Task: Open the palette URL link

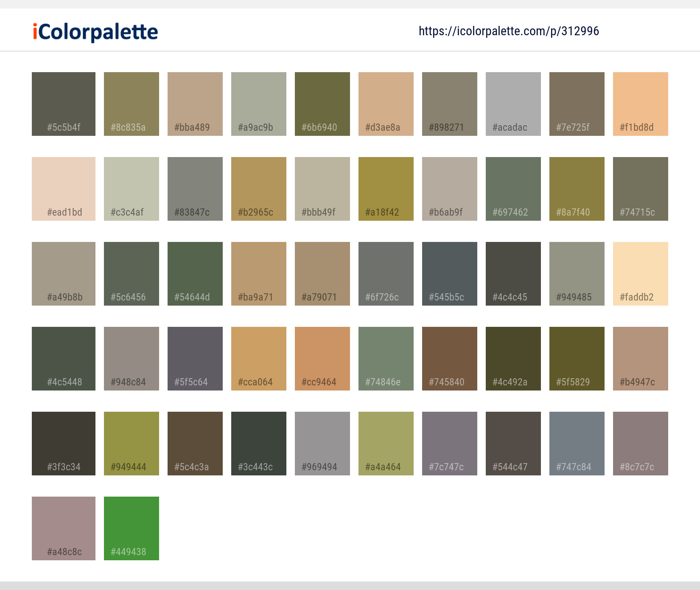Action: [x=509, y=31]
